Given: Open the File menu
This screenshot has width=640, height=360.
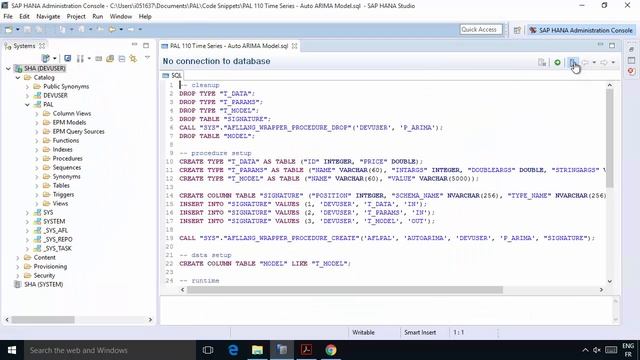Looking at the screenshot, I should click(8, 16).
